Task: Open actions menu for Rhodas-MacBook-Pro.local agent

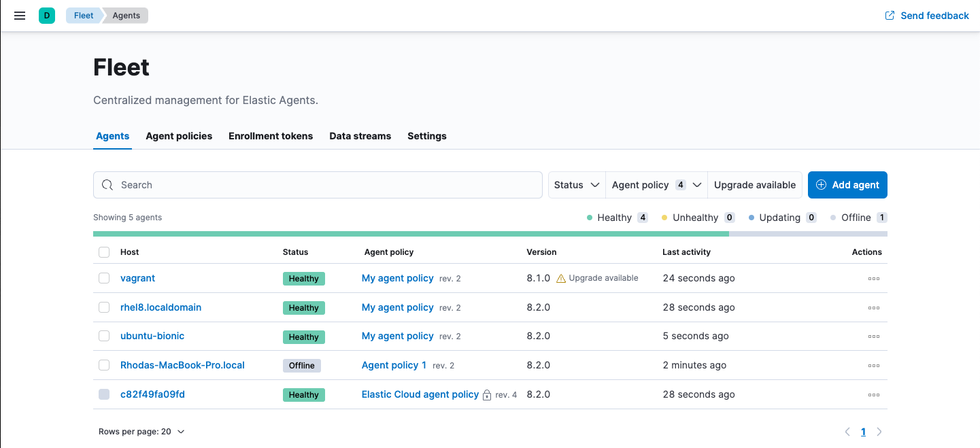Action: pyautogui.click(x=873, y=366)
